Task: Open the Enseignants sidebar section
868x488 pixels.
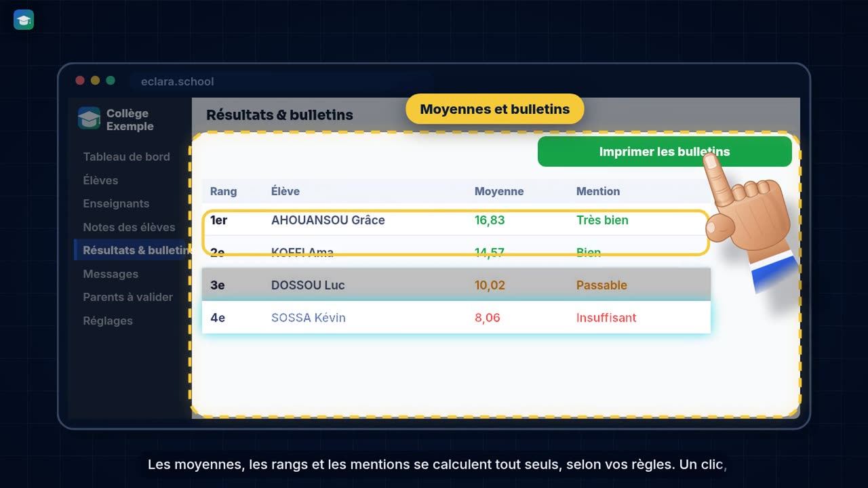Action: [x=116, y=203]
